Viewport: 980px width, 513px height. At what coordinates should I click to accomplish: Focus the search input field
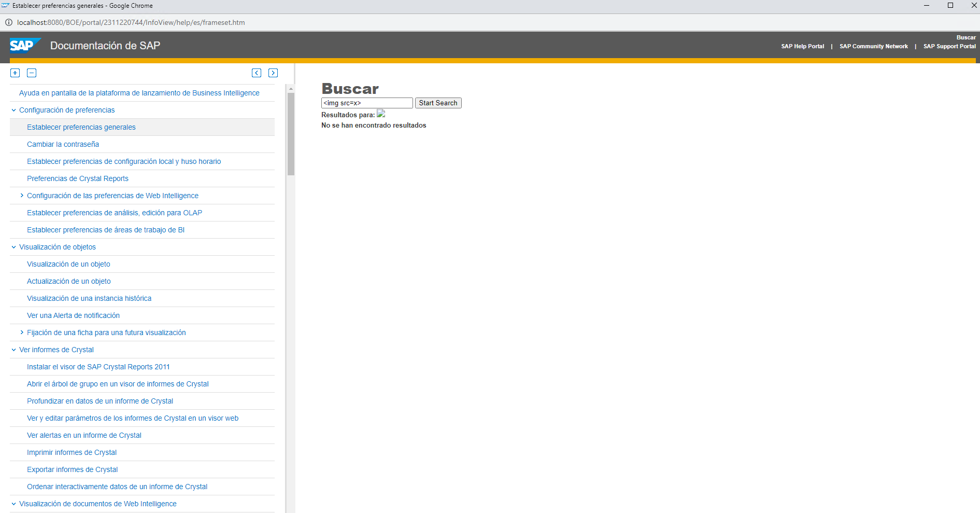(367, 103)
